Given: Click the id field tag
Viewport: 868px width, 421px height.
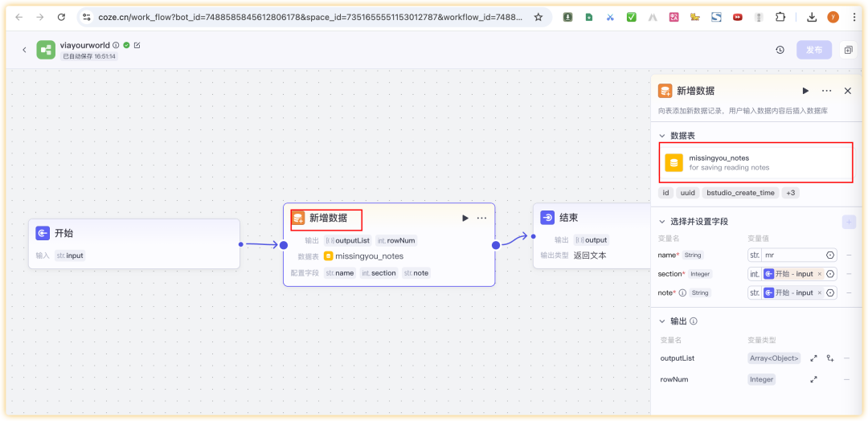Looking at the screenshot, I should (x=665, y=193).
